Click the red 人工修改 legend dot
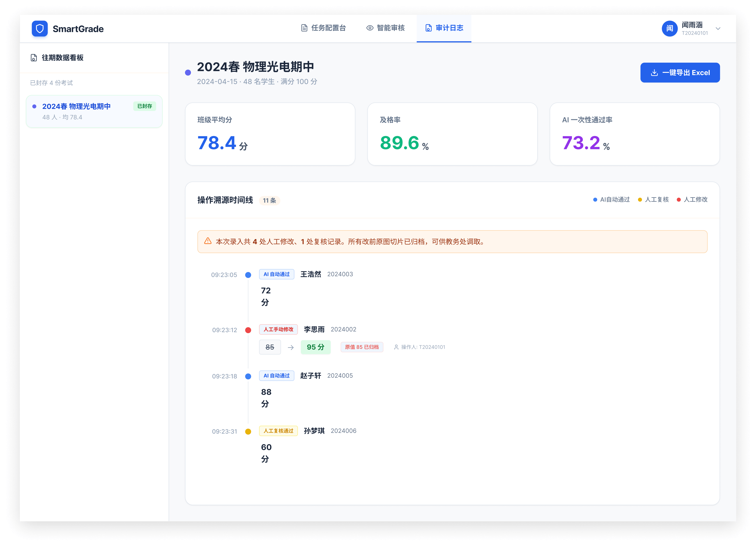The width and height of the screenshot is (756, 546). [679, 200]
